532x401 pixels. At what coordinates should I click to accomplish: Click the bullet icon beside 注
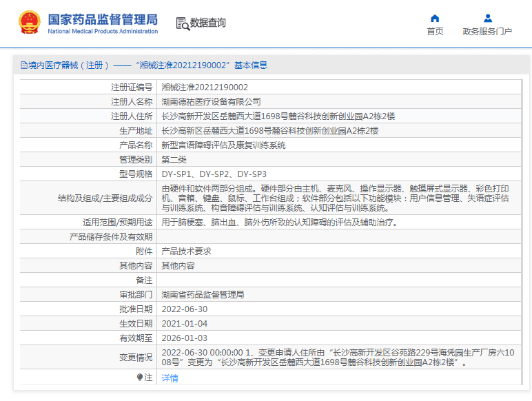[140, 378]
